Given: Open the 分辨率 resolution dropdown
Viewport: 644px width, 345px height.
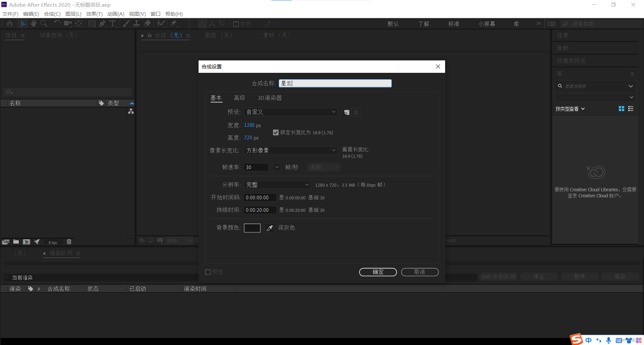Looking at the screenshot, I should (x=277, y=185).
